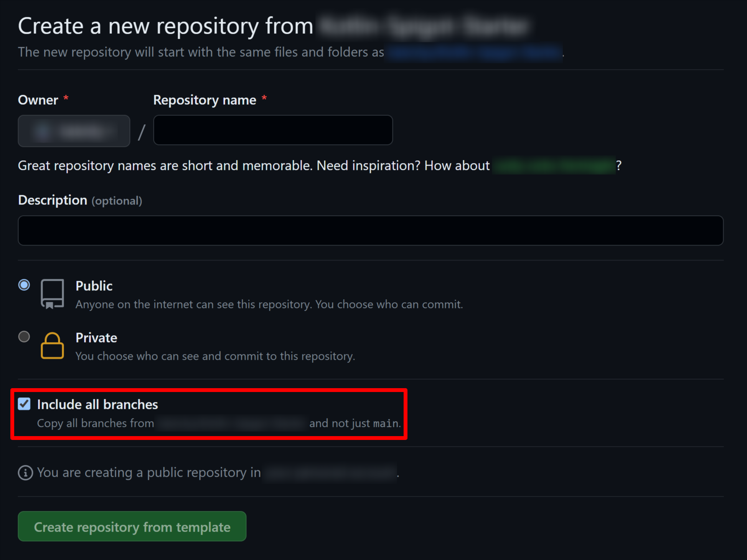747x560 pixels.
Task: Click the Owner field label
Action: pyautogui.click(x=38, y=100)
